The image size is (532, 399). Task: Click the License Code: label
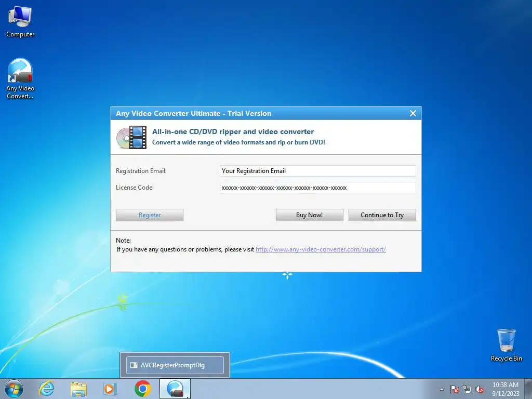pos(135,187)
